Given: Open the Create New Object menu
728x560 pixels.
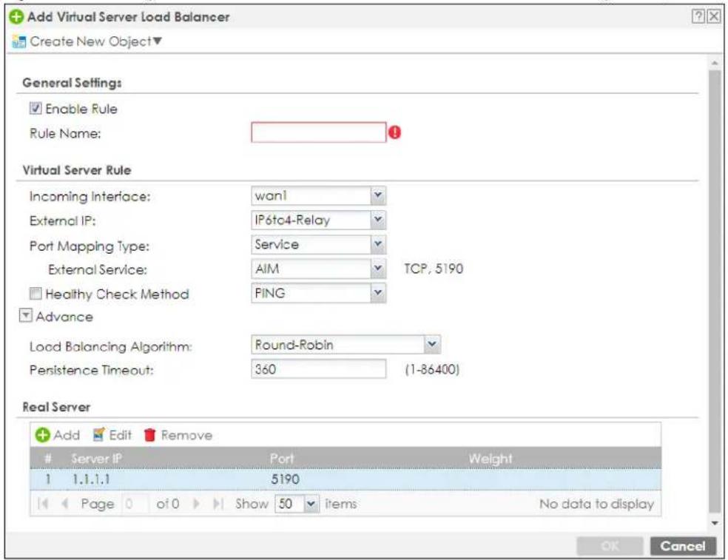Looking at the screenshot, I should click(x=95, y=41).
